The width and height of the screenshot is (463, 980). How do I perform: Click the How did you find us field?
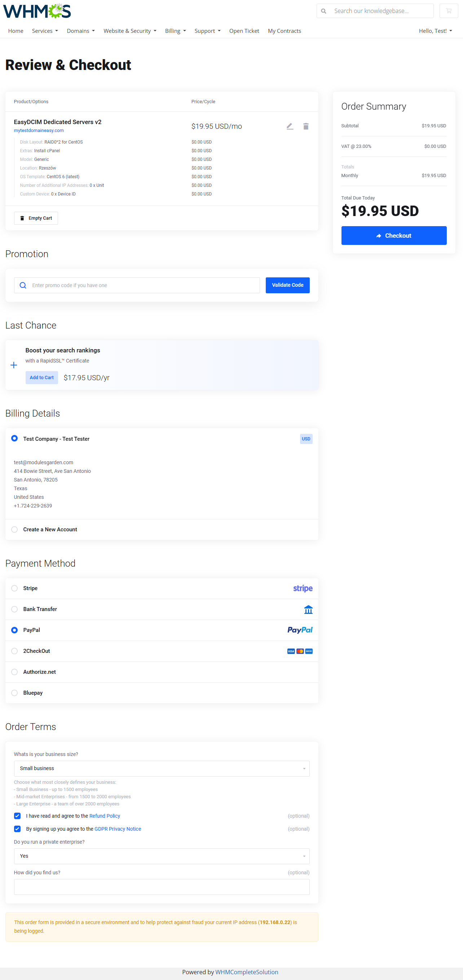162,887
